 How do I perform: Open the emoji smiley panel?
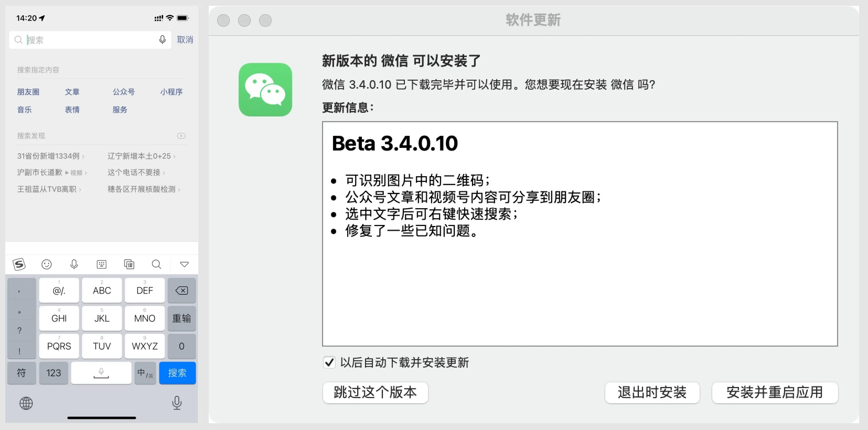(x=46, y=265)
